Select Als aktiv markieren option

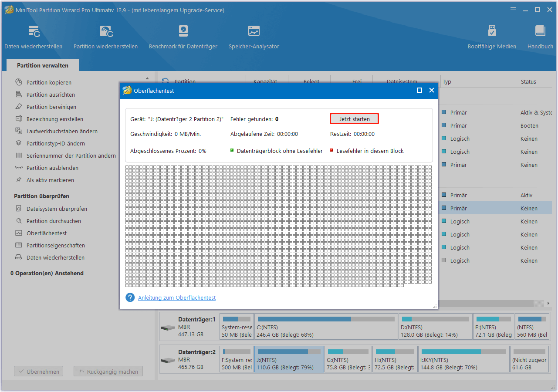click(x=50, y=180)
